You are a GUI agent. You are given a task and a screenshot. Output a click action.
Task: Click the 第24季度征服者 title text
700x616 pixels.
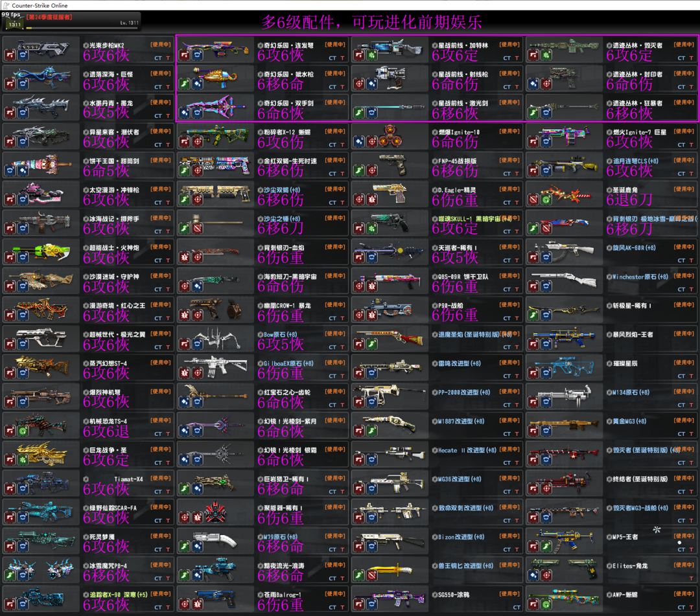(49, 17)
